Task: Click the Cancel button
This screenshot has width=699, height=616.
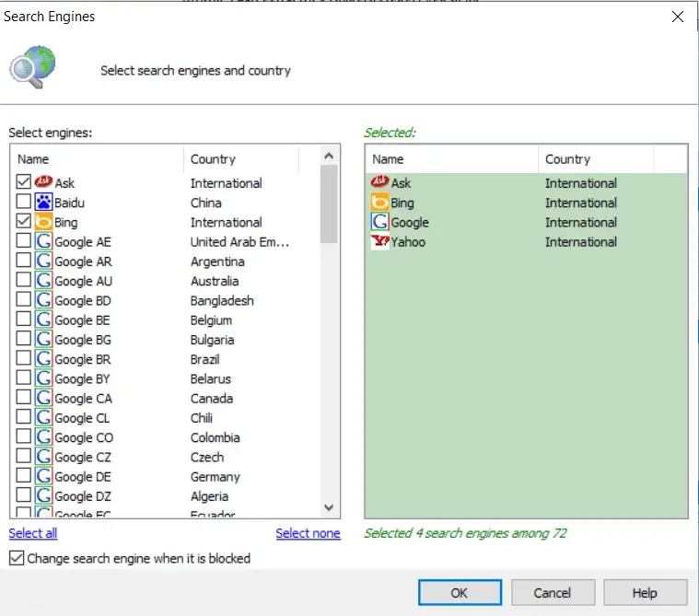Action: click(553, 592)
